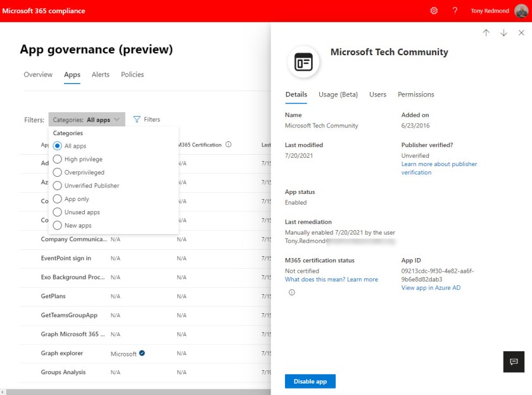Image resolution: width=532 pixels, height=395 pixels.
Task: Open the settings gear in header
Action: coord(434,11)
